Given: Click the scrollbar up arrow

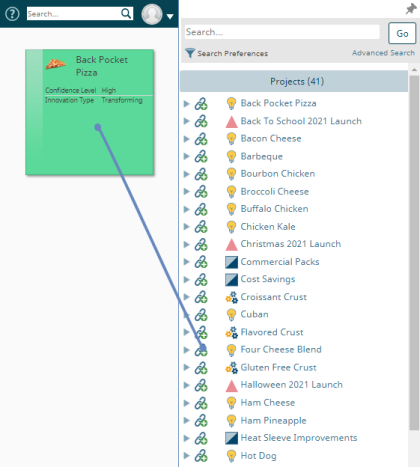Looking at the screenshot, I should pyautogui.click(x=414, y=70).
